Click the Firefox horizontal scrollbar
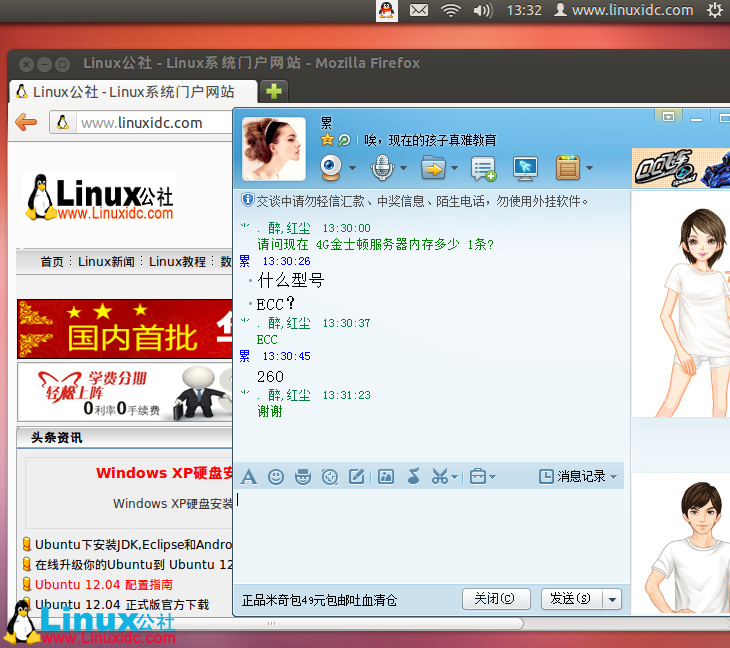The image size is (730, 648). coord(271,623)
